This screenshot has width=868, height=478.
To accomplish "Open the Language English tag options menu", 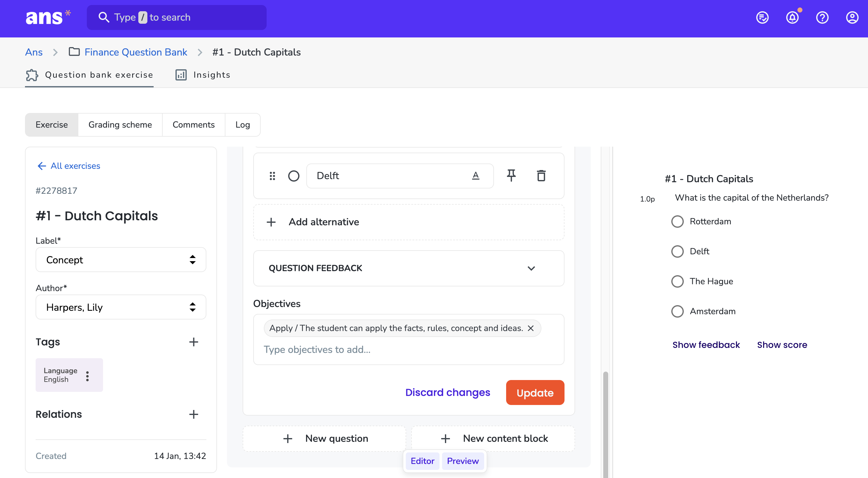I will tap(87, 376).
